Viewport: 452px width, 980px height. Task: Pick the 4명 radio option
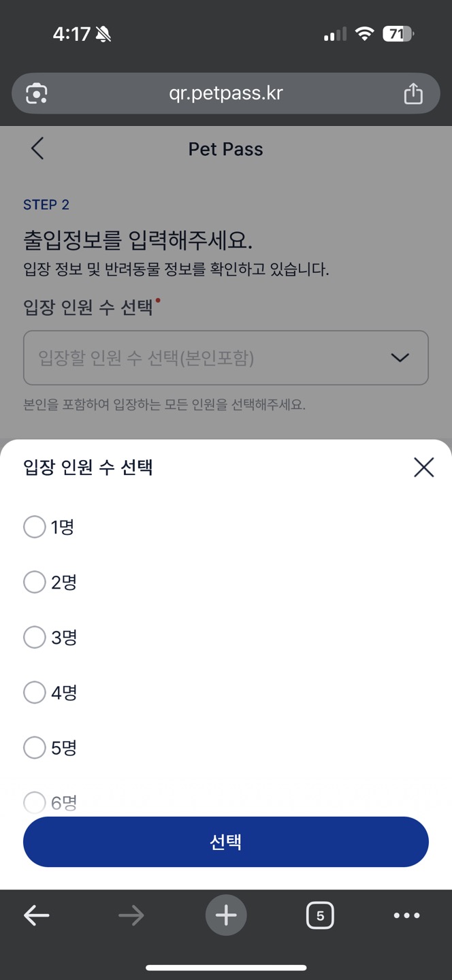(x=35, y=693)
